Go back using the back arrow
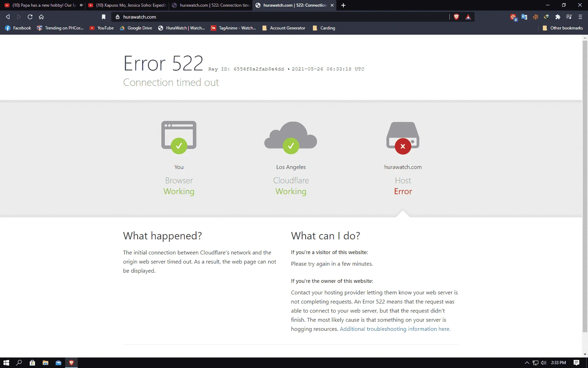 8,17
